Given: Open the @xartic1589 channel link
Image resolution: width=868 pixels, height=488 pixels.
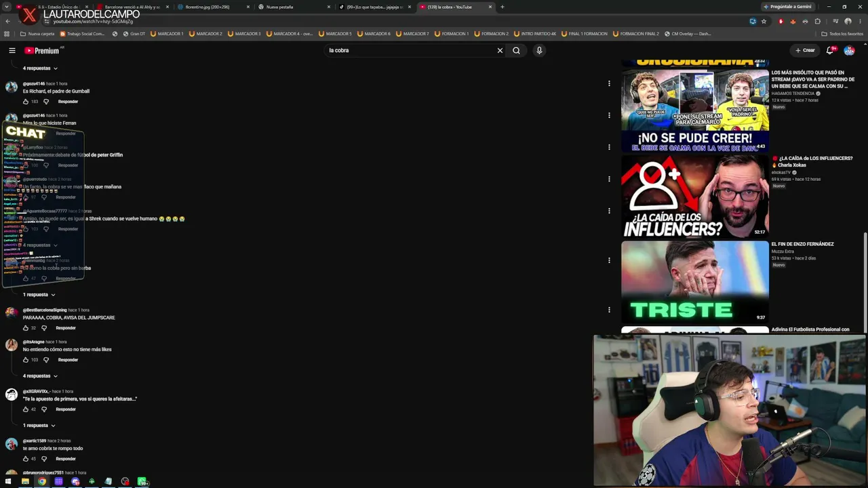Looking at the screenshot, I should click(x=34, y=441).
